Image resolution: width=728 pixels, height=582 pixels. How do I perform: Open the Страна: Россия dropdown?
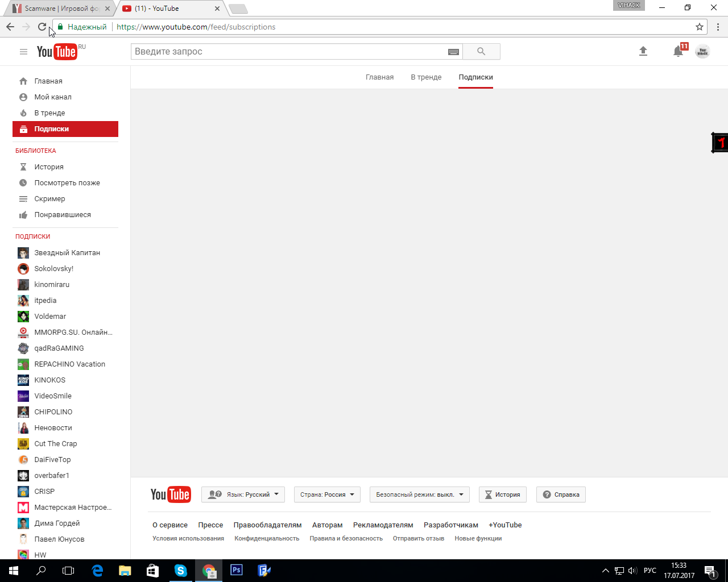(327, 494)
